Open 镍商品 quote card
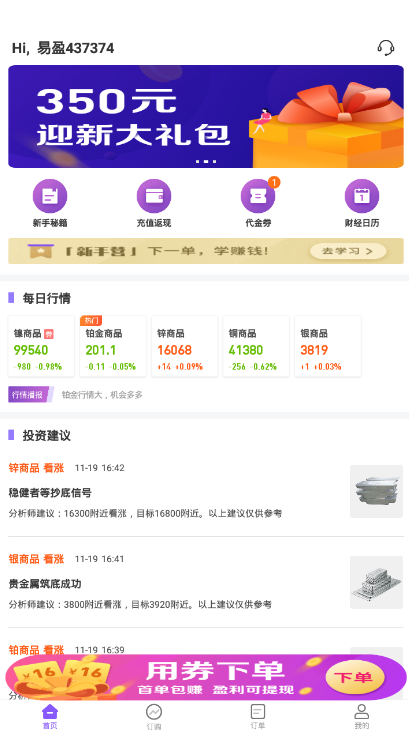This screenshot has width=409, height=732. tap(41, 346)
